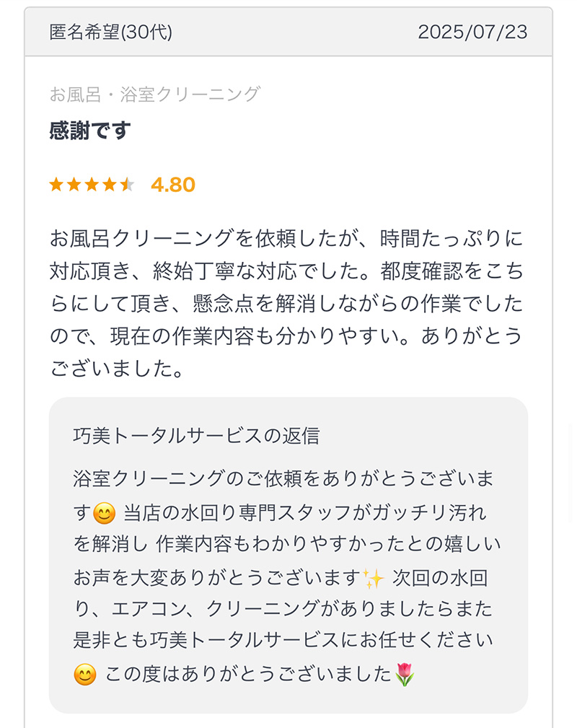
Task: Select the review title 感謝です
Action: click(x=90, y=131)
